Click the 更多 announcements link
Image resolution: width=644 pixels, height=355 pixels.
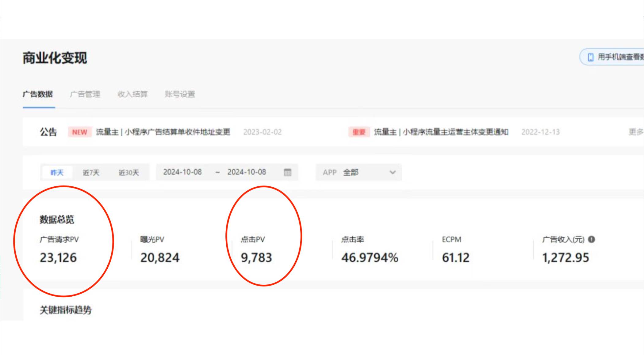pos(635,132)
